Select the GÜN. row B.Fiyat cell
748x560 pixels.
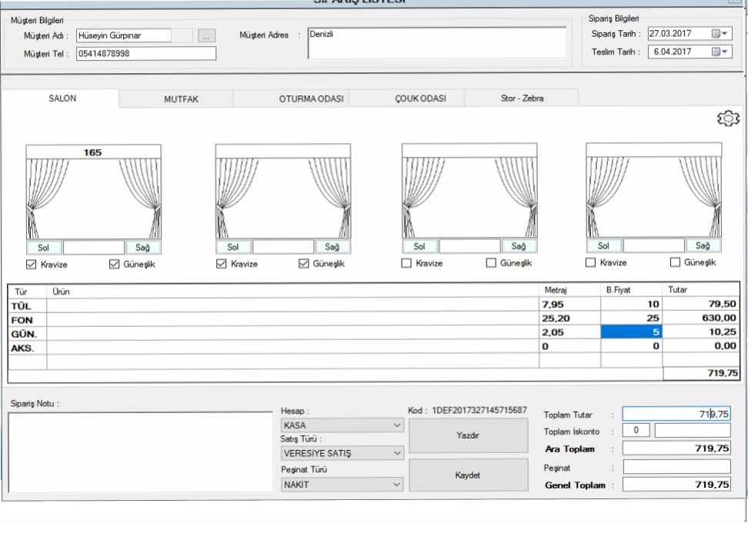click(631, 332)
